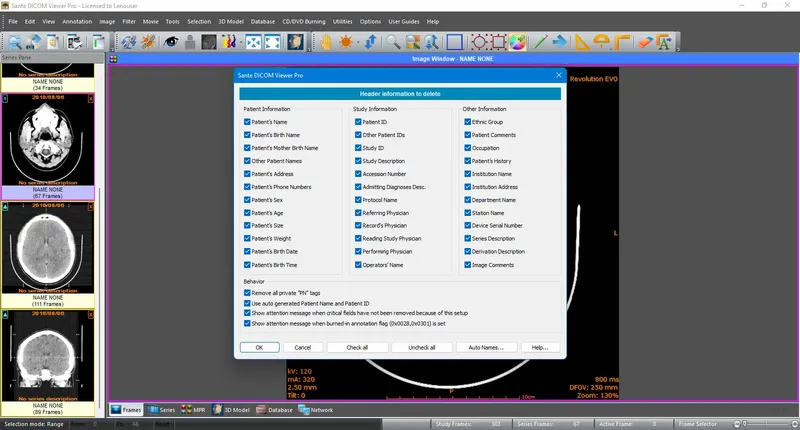Click the 3D head model icon
The height and width of the screenshot is (430, 800).
(295, 42)
